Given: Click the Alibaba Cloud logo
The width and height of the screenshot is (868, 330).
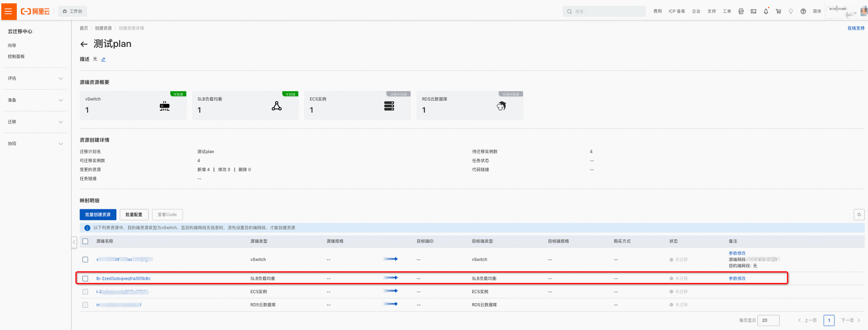Looking at the screenshot, I should pyautogui.click(x=35, y=11).
